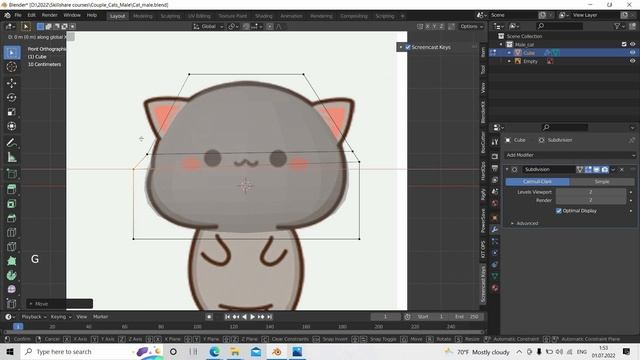Open the Keying dropdown in timeline

pyautogui.click(x=61, y=317)
